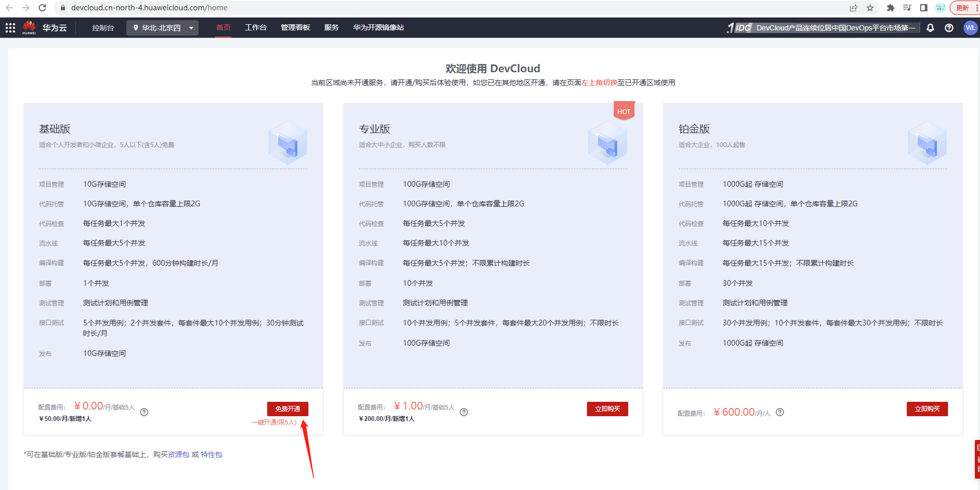Click the HOT badge on 专业版
This screenshot has width=980, height=490.
(624, 111)
